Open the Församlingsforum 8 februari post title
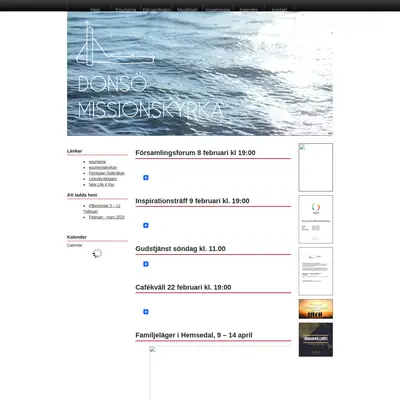The width and height of the screenshot is (400, 400). tap(195, 153)
